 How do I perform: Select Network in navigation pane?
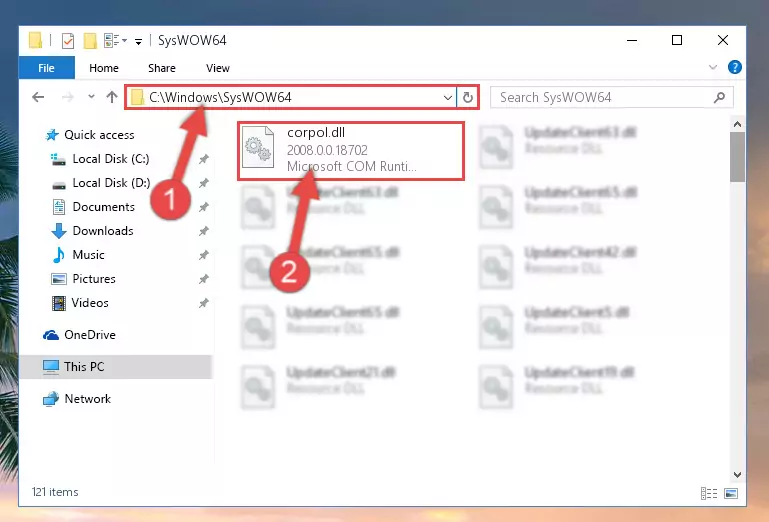point(87,399)
